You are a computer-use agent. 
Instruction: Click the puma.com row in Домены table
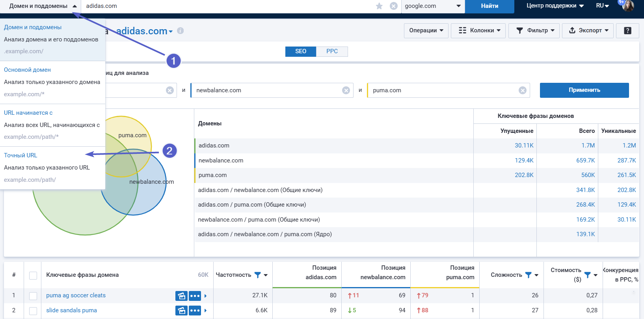coord(417,175)
